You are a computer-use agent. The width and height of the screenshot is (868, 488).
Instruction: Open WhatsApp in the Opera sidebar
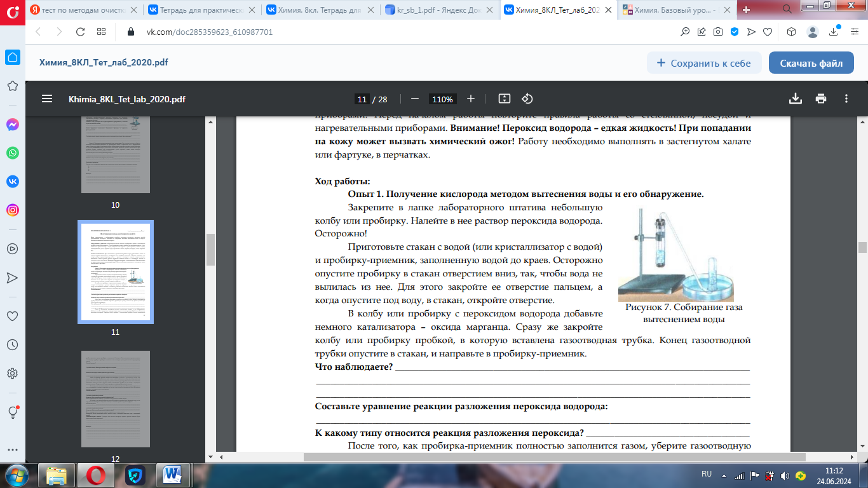click(x=12, y=153)
